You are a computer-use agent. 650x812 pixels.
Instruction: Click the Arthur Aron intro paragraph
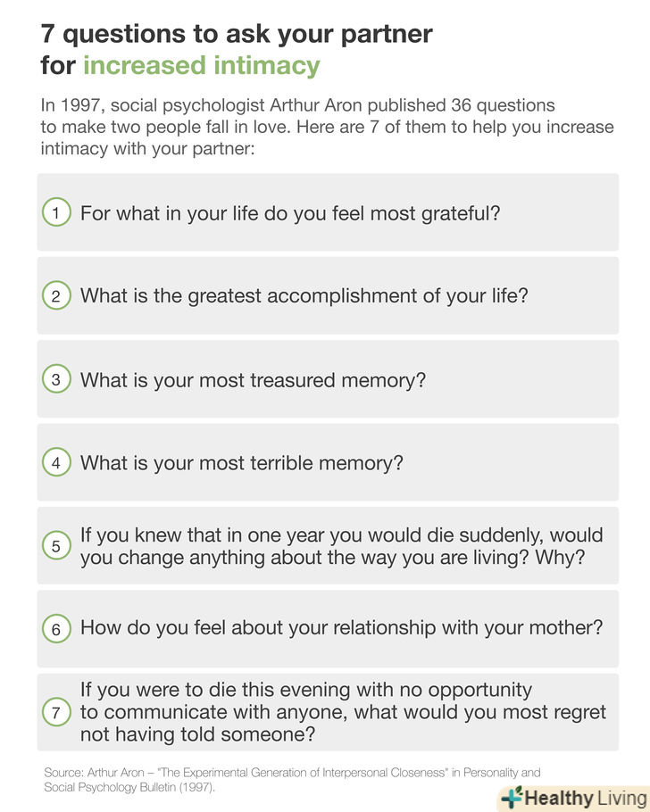327,126
